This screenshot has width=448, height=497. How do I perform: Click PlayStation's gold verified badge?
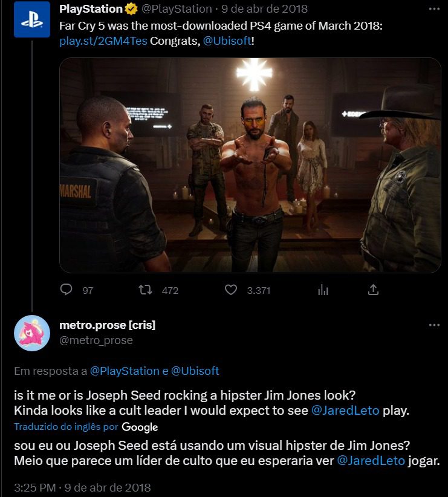[x=131, y=9]
